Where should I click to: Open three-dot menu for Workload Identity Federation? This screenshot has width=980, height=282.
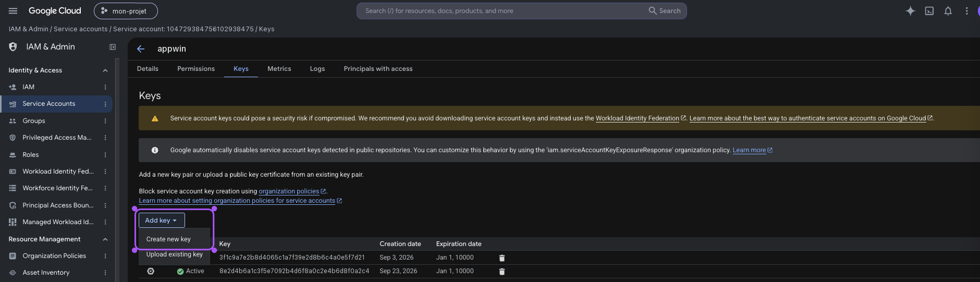pos(105,171)
